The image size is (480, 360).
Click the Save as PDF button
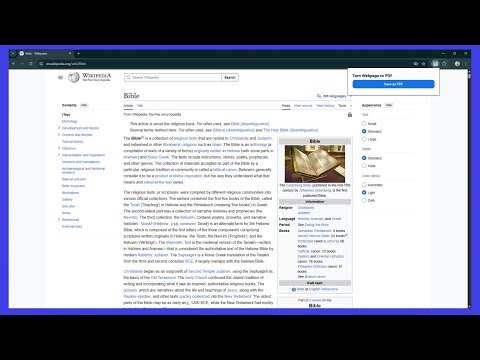pos(393,84)
